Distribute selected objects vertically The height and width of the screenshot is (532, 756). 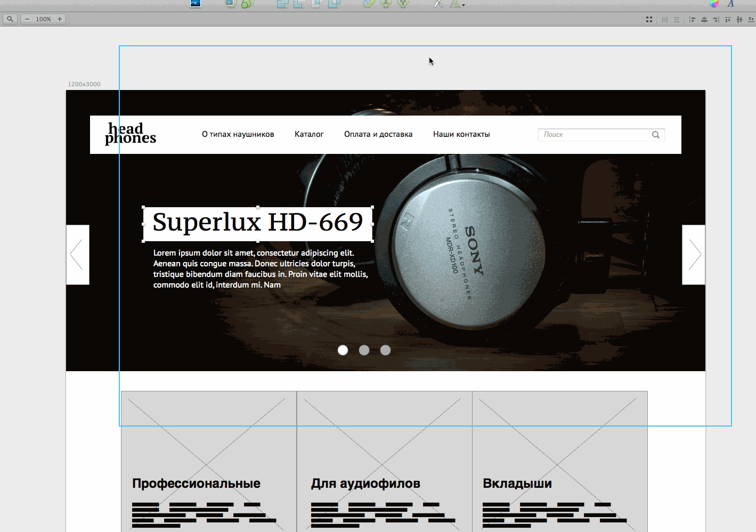point(677,20)
